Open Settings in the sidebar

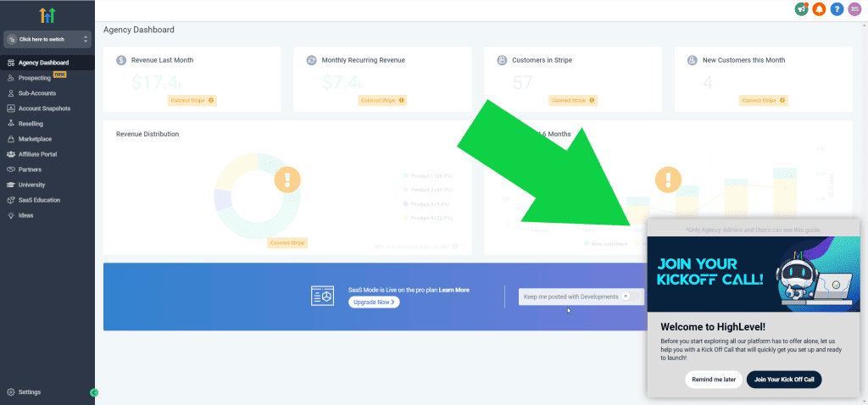click(30, 391)
